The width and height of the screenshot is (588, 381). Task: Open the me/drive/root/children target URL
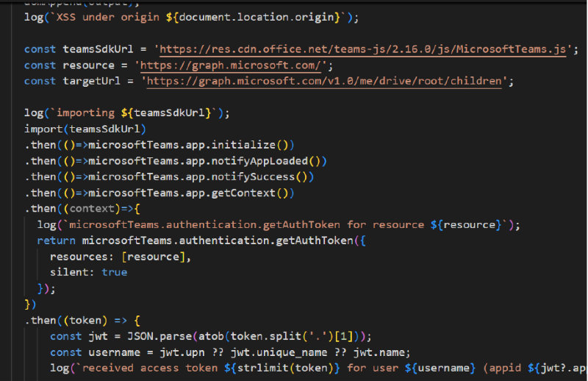click(x=324, y=81)
